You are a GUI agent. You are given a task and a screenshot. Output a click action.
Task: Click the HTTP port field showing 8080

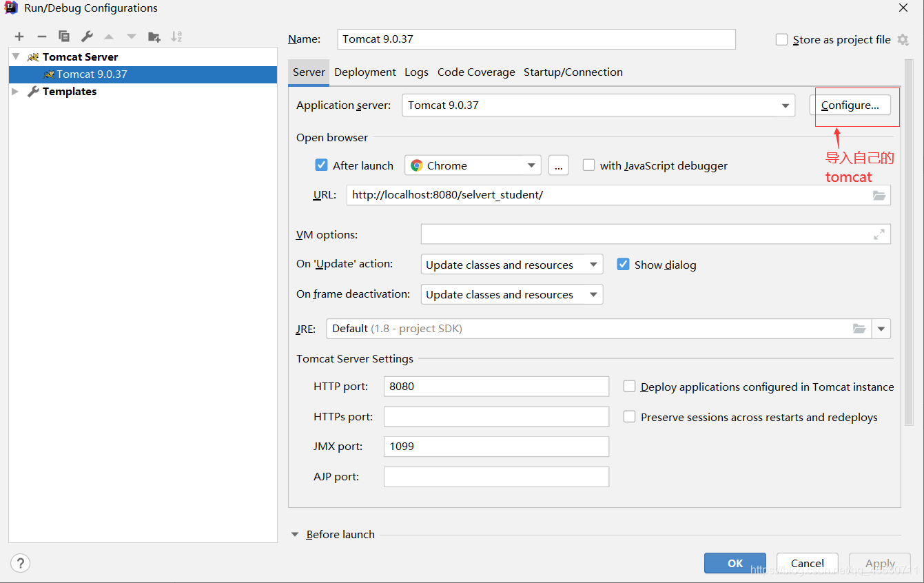click(x=496, y=387)
